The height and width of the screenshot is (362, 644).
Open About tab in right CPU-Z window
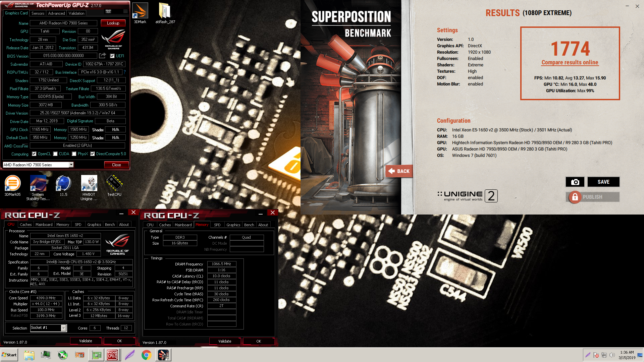[263, 225]
